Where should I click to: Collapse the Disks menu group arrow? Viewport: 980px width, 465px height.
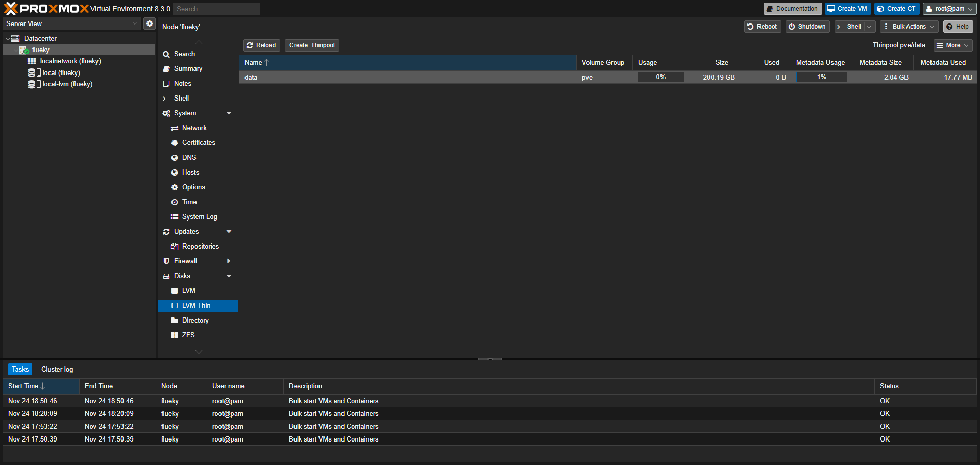pos(229,276)
